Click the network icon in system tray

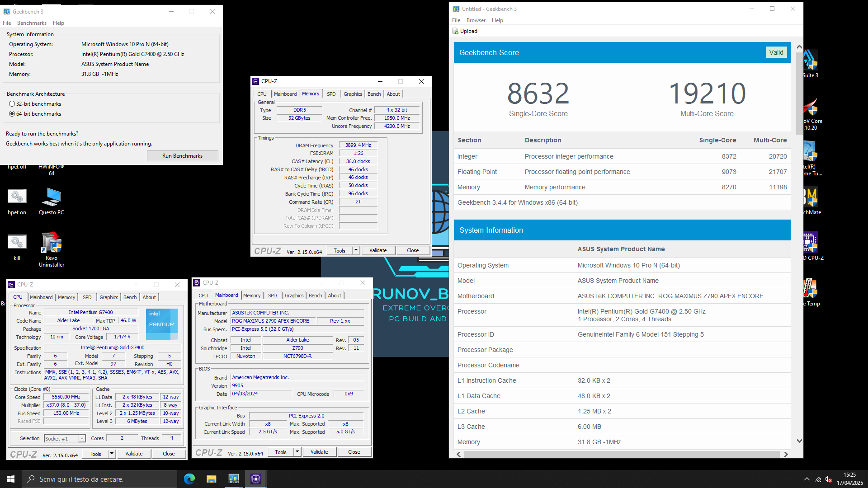click(x=818, y=479)
